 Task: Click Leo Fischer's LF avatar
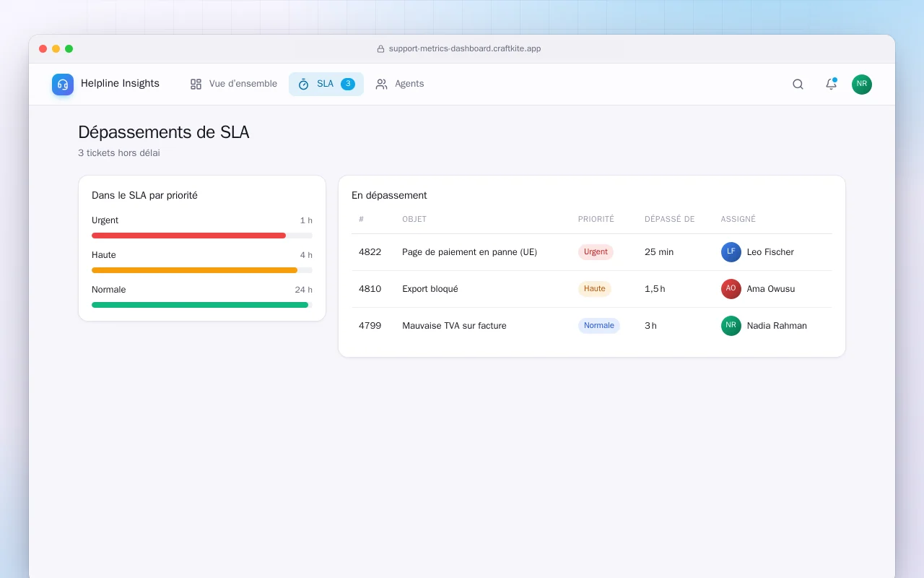(731, 252)
